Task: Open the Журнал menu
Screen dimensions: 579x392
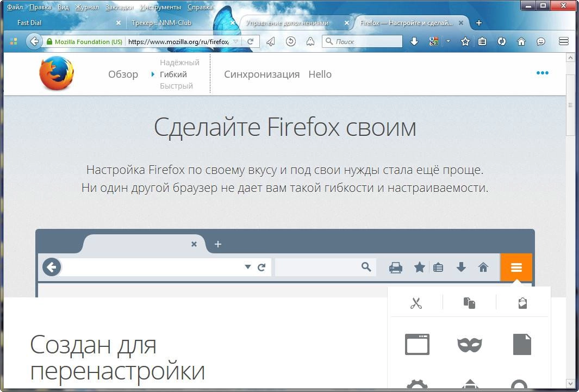Action: (87, 7)
